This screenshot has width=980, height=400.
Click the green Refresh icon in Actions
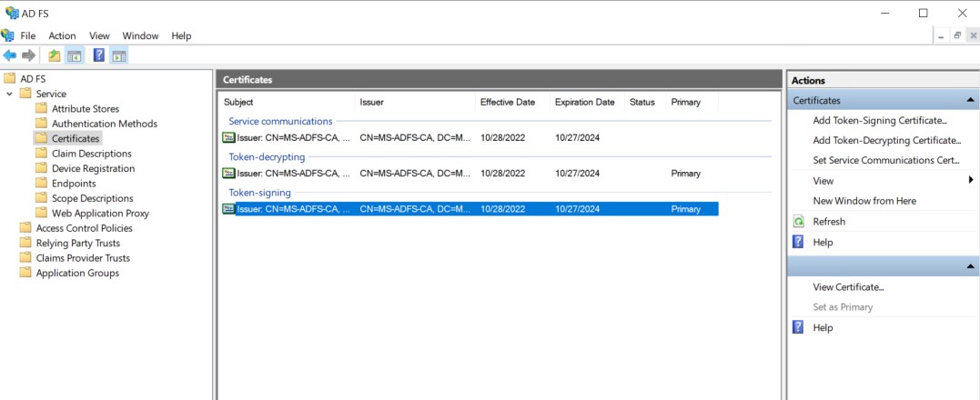coord(798,222)
